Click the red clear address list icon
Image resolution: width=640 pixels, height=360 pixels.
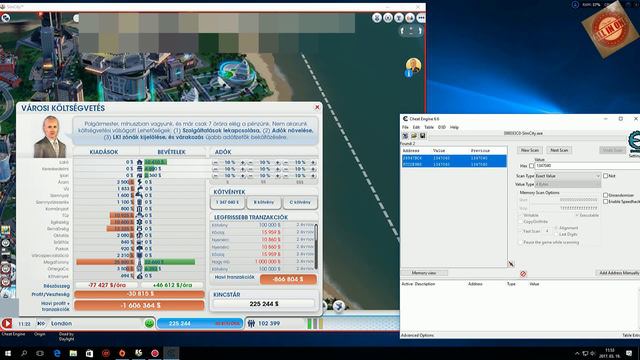point(523,273)
